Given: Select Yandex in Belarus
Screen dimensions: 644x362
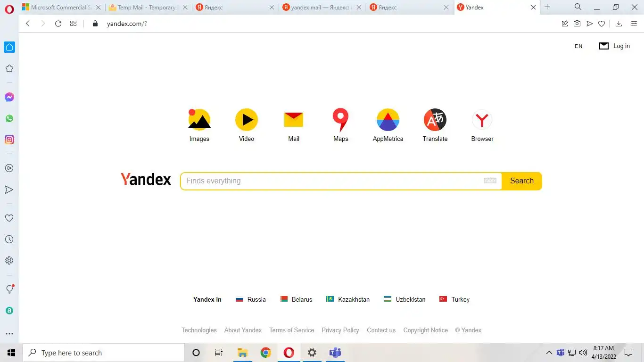Looking at the screenshot, I should tap(296, 299).
